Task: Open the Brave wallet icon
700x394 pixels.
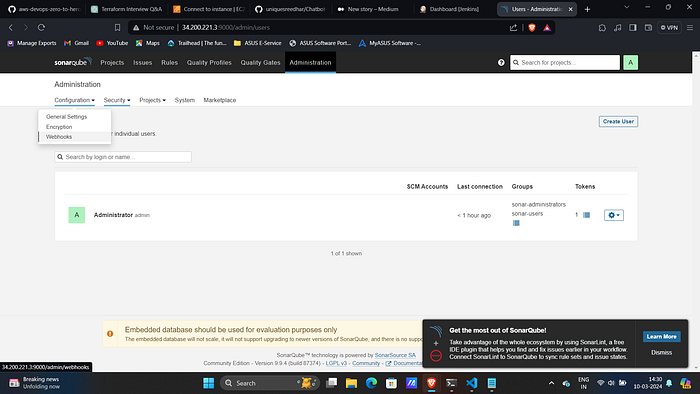Action: pos(648,28)
